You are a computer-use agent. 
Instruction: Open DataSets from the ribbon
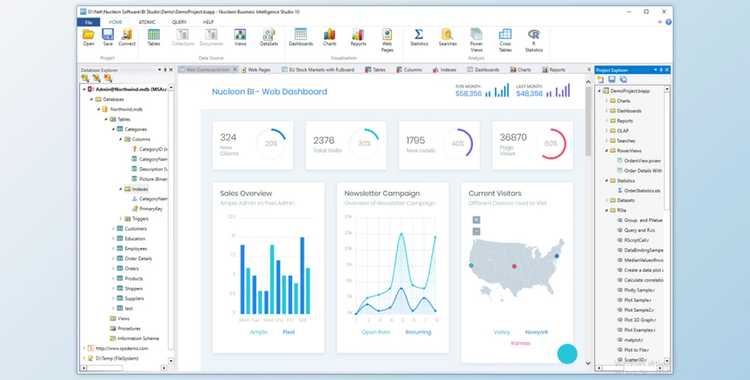(269, 38)
